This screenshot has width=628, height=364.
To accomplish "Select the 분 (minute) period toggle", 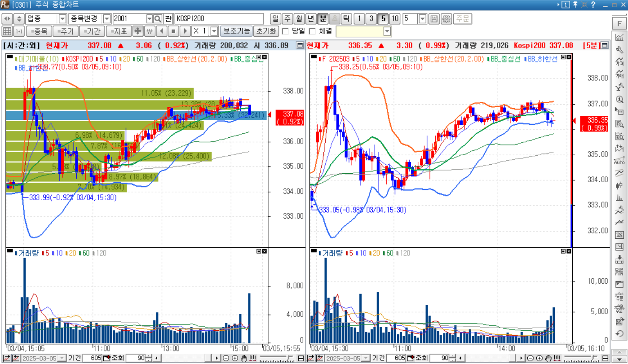I will coord(323,19).
